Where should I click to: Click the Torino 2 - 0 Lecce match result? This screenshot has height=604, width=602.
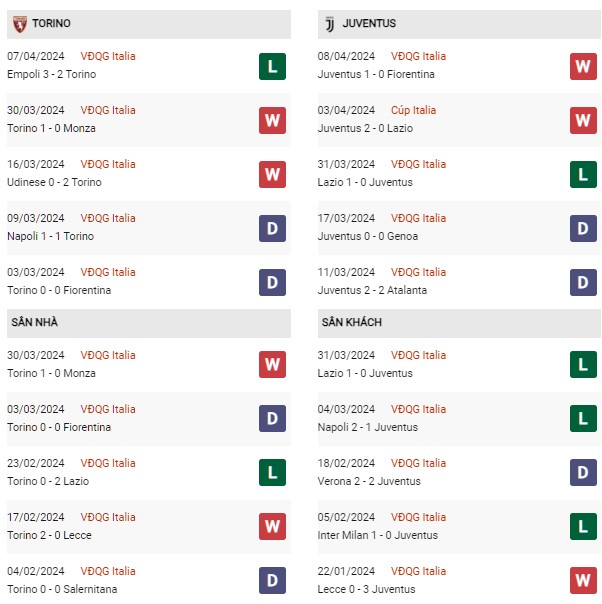(x=49, y=535)
